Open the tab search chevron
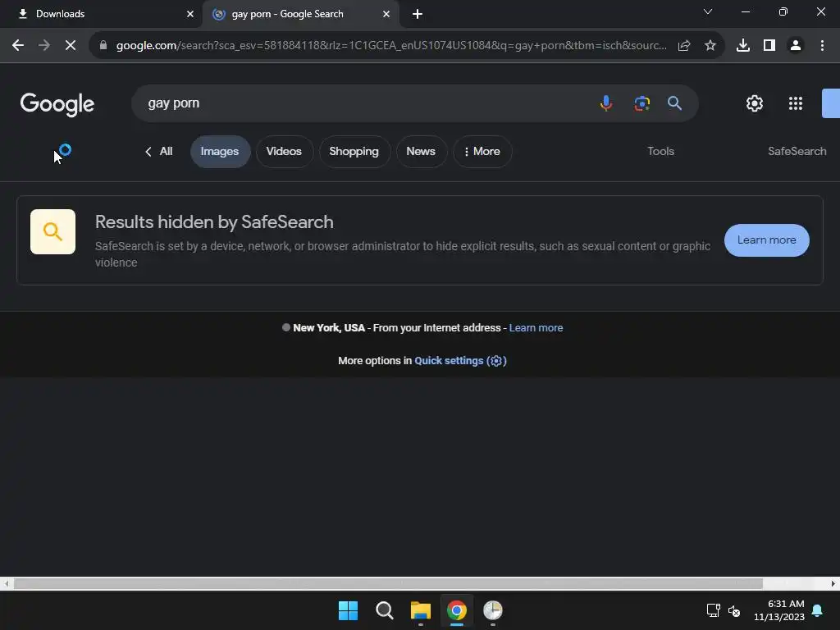Image resolution: width=840 pixels, height=630 pixels. point(708,11)
